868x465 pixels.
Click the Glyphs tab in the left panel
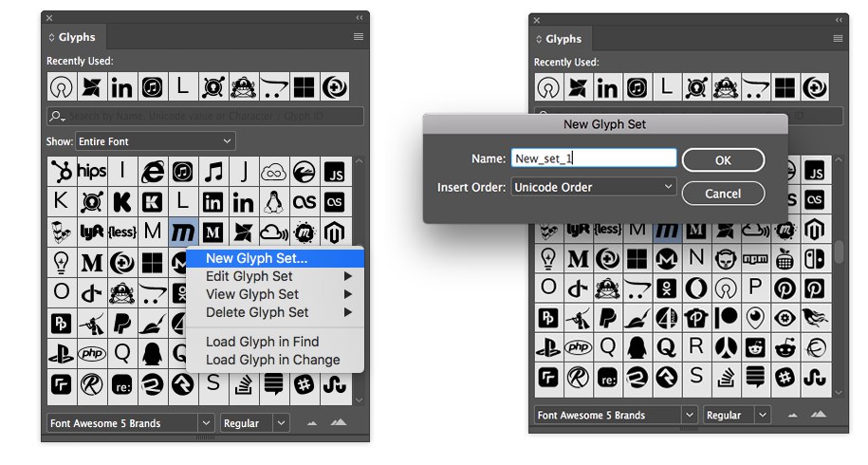coord(74,37)
